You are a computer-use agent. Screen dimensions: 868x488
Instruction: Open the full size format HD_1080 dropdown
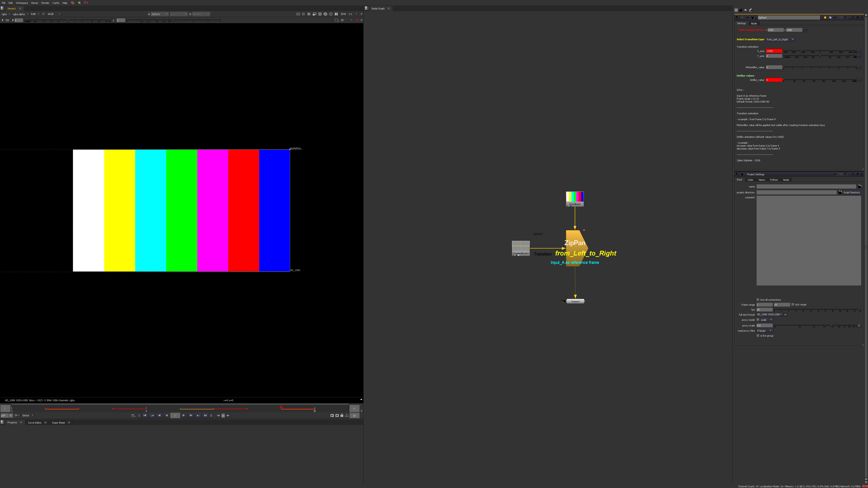click(769, 314)
